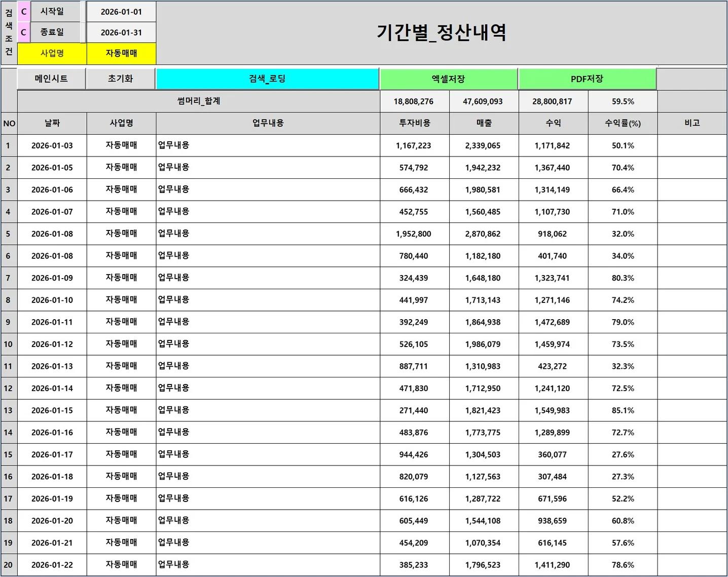
Task: Navigate to 메인시트 main sheet
Action: click(51, 79)
